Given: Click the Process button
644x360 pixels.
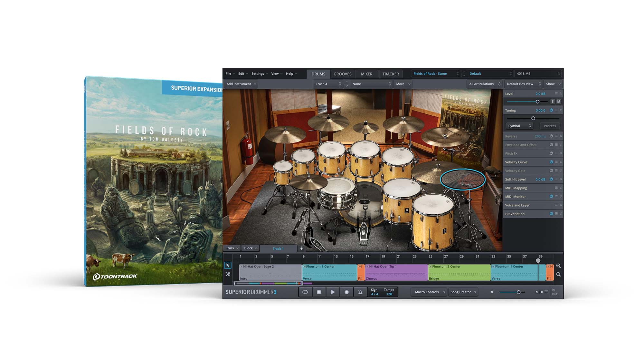Looking at the screenshot, I should 550,126.
